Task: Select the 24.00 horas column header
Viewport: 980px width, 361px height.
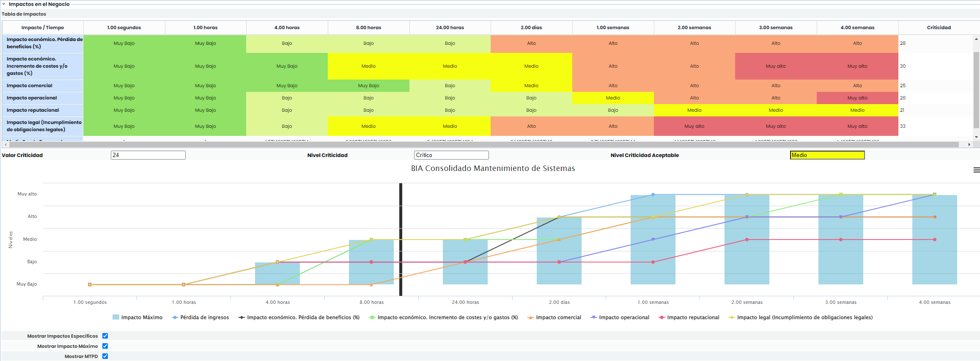Action: tap(450, 28)
